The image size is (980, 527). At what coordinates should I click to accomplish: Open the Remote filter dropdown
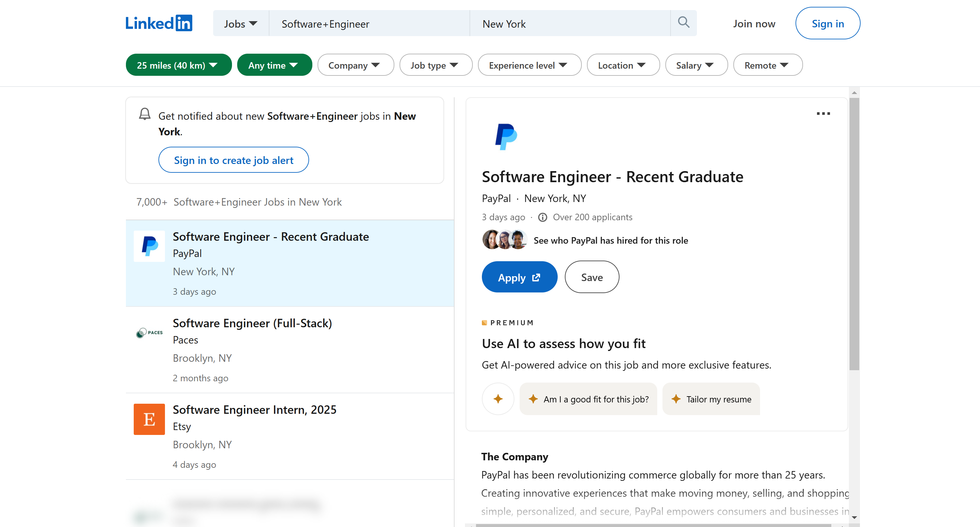tap(767, 65)
